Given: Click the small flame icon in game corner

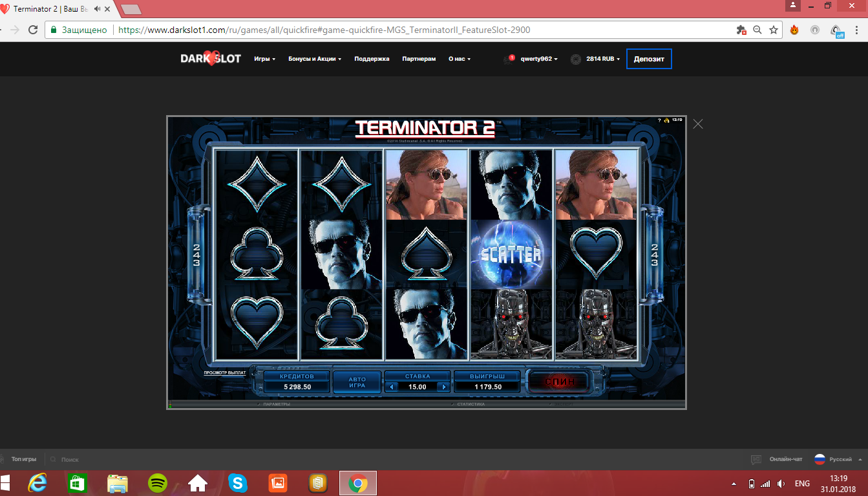Looking at the screenshot, I should coord(666,120).
